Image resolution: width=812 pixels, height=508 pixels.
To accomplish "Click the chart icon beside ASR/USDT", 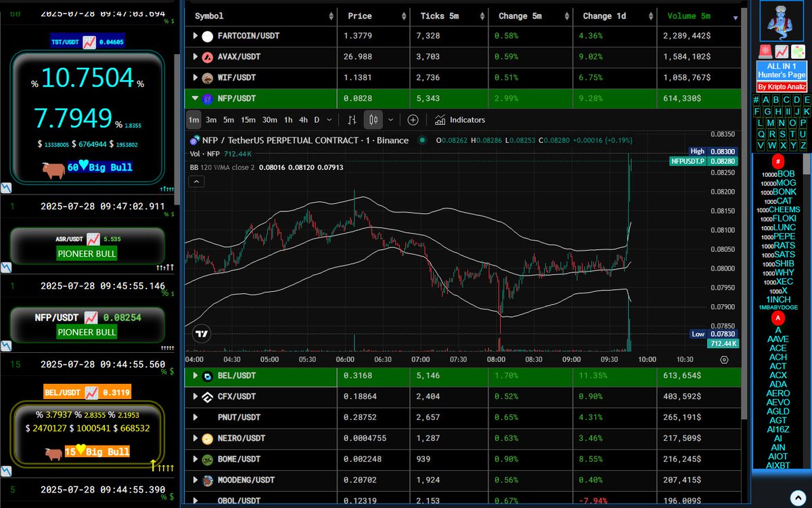I will point(93,239).
